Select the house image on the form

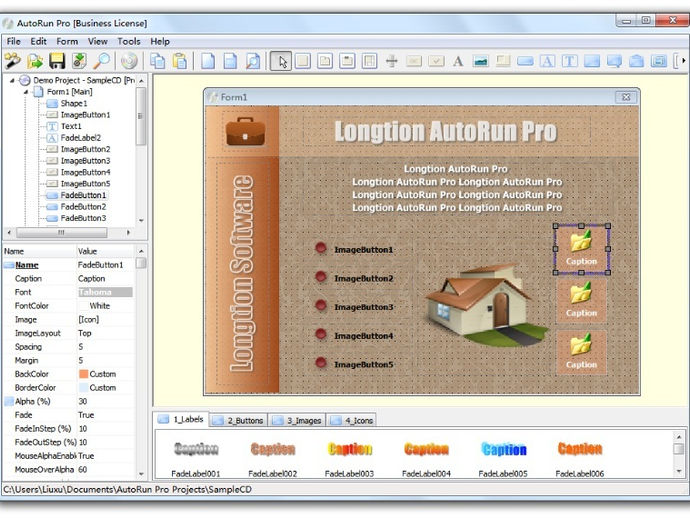pos(486,305)
